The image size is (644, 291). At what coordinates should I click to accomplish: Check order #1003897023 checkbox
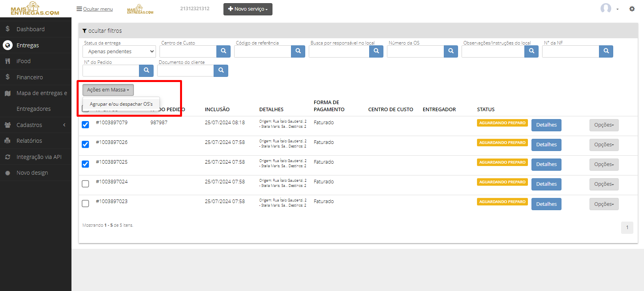[x=85, y=203]
